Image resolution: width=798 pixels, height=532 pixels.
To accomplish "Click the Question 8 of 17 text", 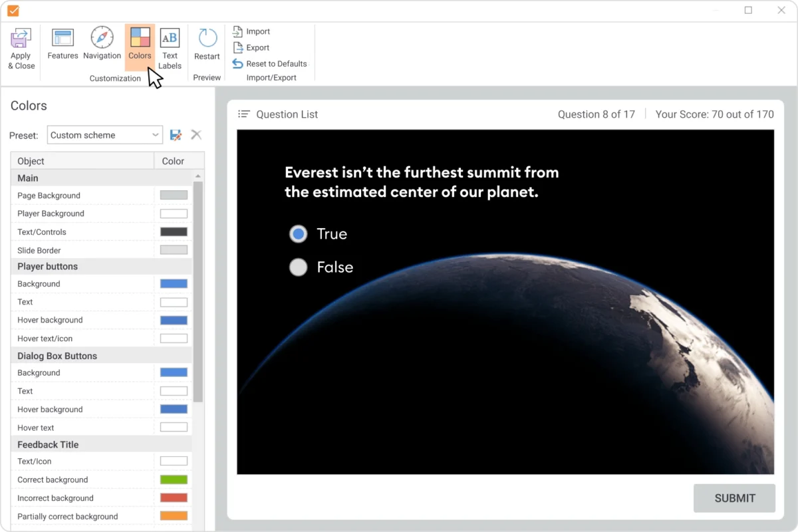I will (597, 114).
